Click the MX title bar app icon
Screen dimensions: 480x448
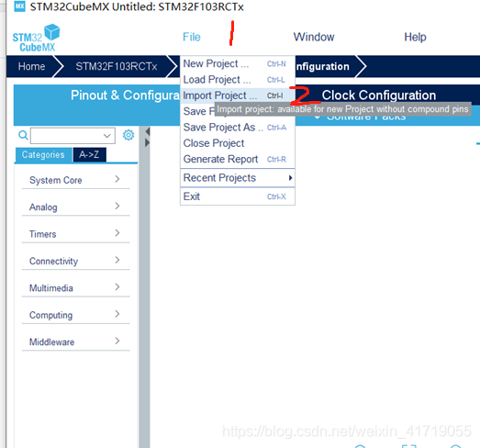click(20, 6)
